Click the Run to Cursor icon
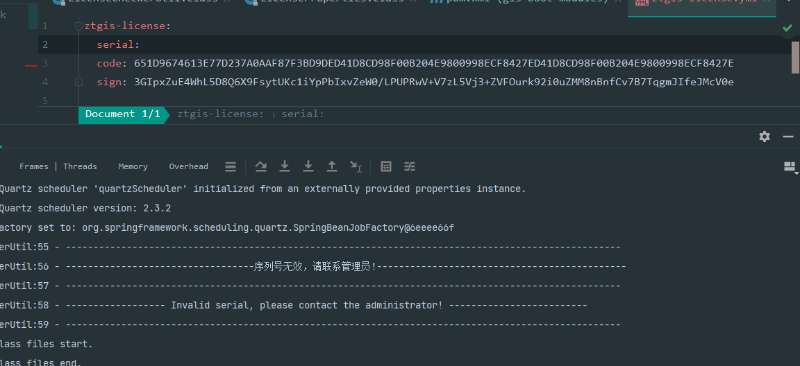The width and height of the screenshot is (800, 366). [356, 166]
